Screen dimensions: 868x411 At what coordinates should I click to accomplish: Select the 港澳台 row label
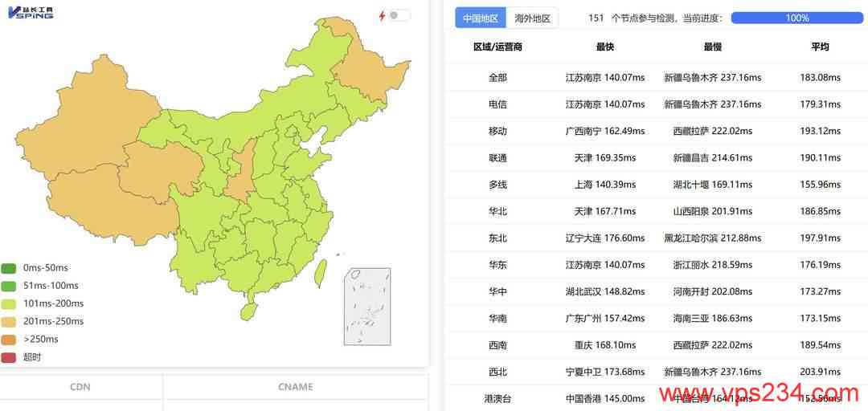point(497,398)
